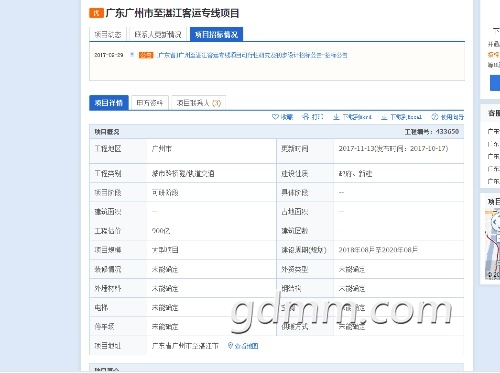This screenshot has height=373, width=500.
Task: Click the 900亿 project cost value
Action: click(161, 231)
